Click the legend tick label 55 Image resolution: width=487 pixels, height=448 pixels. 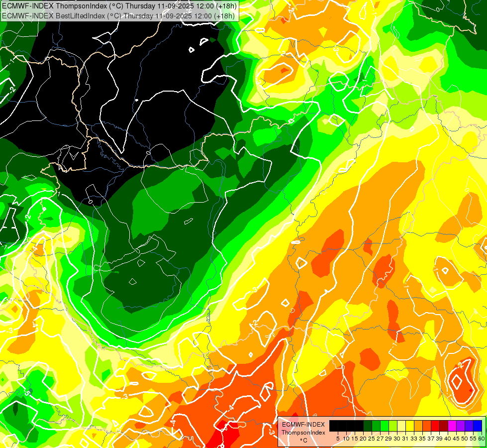(x=473, y=439)
